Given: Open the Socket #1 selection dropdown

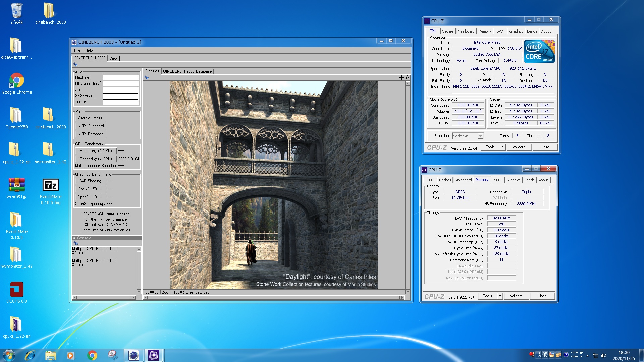Looking at the screenshot, I should click(x=468, y=136).
